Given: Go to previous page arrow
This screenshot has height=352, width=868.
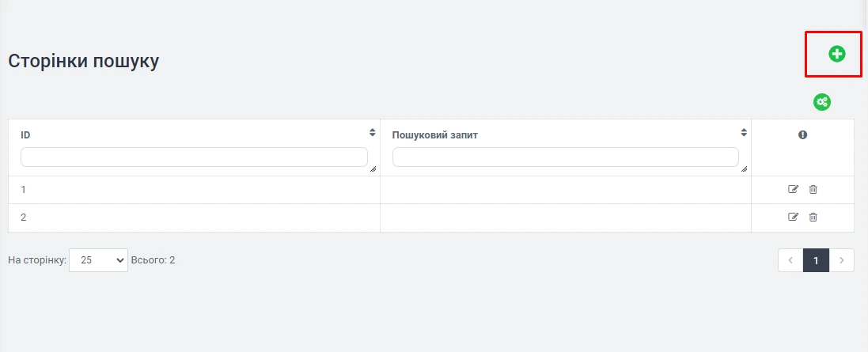Looking at the screenshot, I should click(790, 260).
